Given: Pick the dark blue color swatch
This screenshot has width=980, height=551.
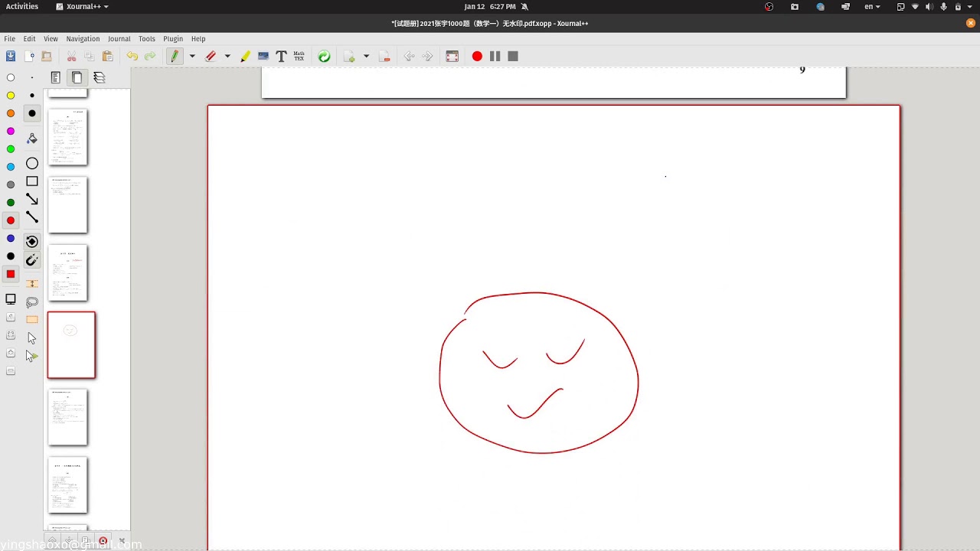Looking at the screenshot, I should [11, 238].
